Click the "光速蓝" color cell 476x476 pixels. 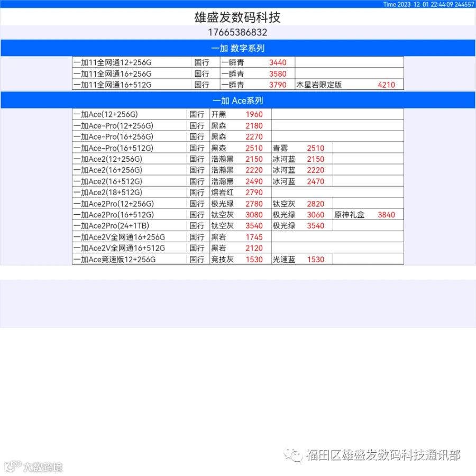tap(284, 260)
